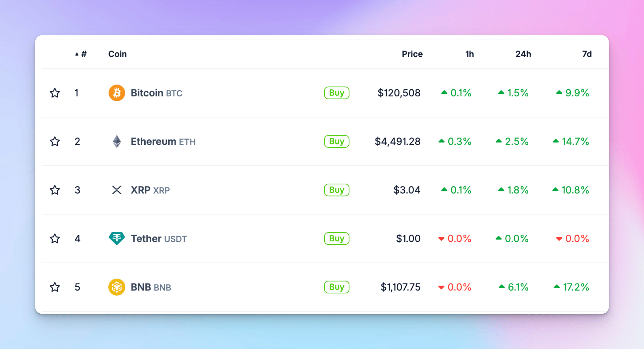The image size is (644, 349).
Task: Sort by 1h change column header
Action: click(469, 54)
